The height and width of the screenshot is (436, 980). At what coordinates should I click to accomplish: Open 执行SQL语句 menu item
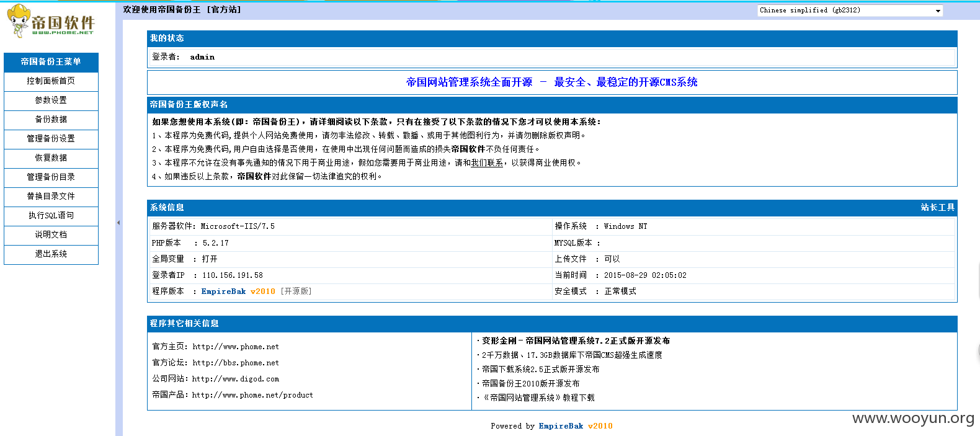coord(51,216)
